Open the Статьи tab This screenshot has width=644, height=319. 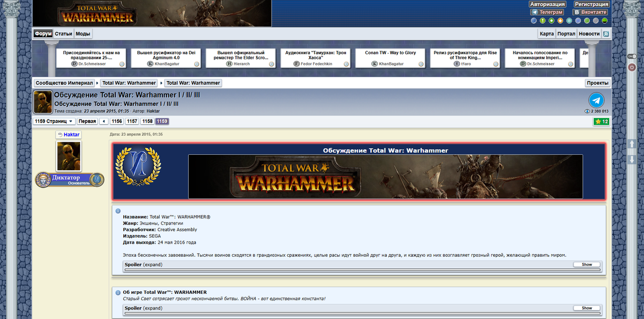click(x=63, y=34)
